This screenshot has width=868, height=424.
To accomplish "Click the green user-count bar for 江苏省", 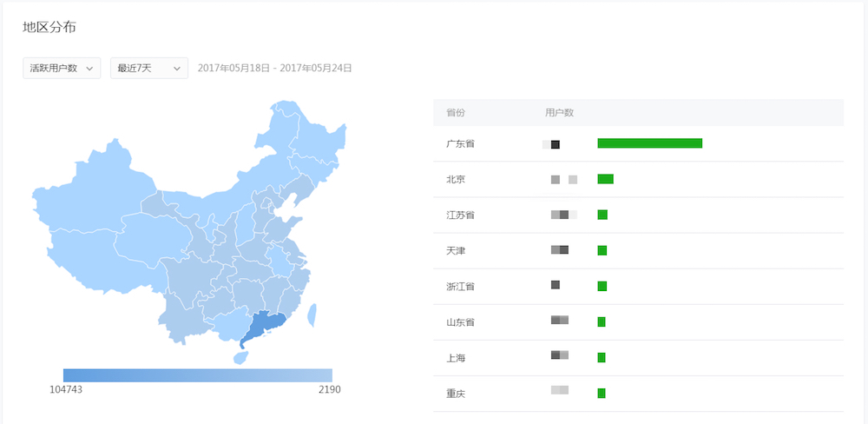I will (602, 215).
